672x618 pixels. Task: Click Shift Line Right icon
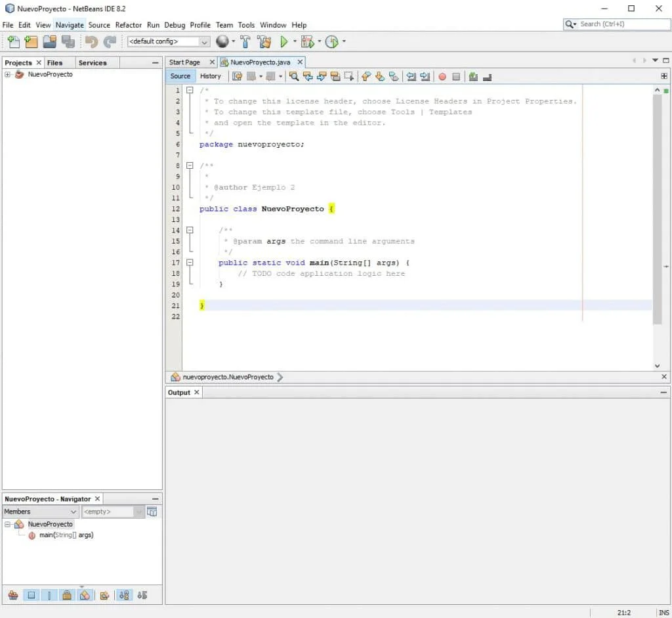tap(425, 76)
